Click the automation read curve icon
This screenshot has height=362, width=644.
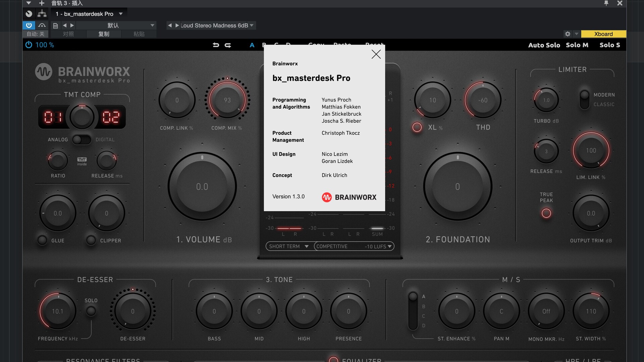[x=42, y=25]
